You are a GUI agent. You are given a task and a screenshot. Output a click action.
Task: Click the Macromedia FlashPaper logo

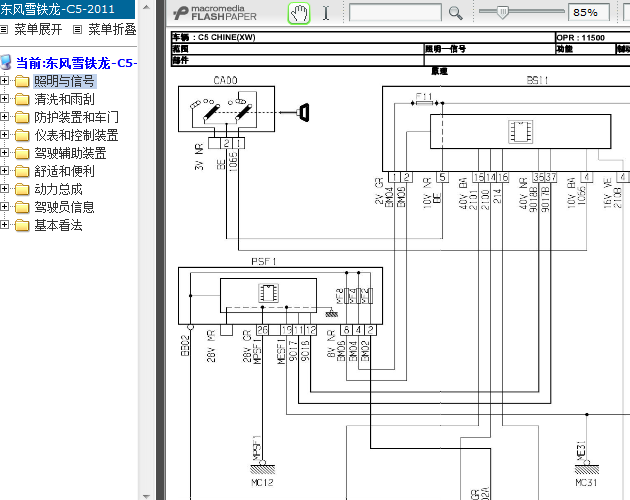click(215, 13)
